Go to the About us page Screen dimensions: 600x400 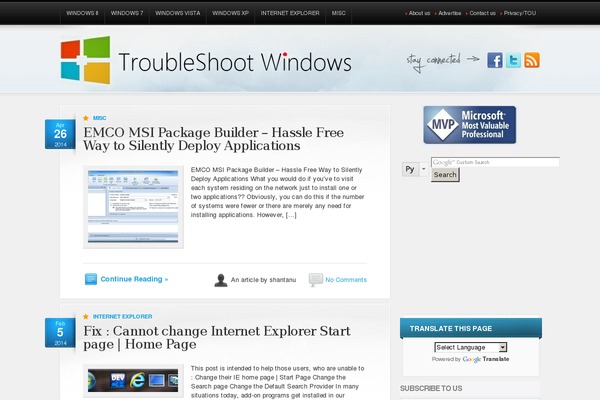(x=419, y=13)
